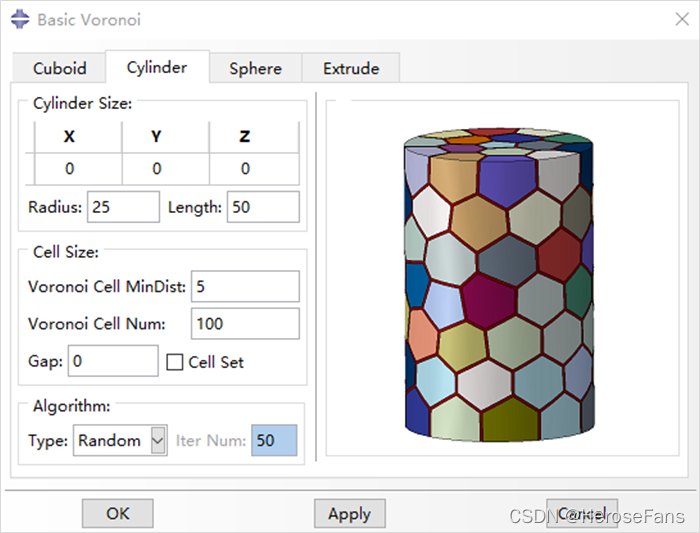Click the Iter Num field

(274, 441)
